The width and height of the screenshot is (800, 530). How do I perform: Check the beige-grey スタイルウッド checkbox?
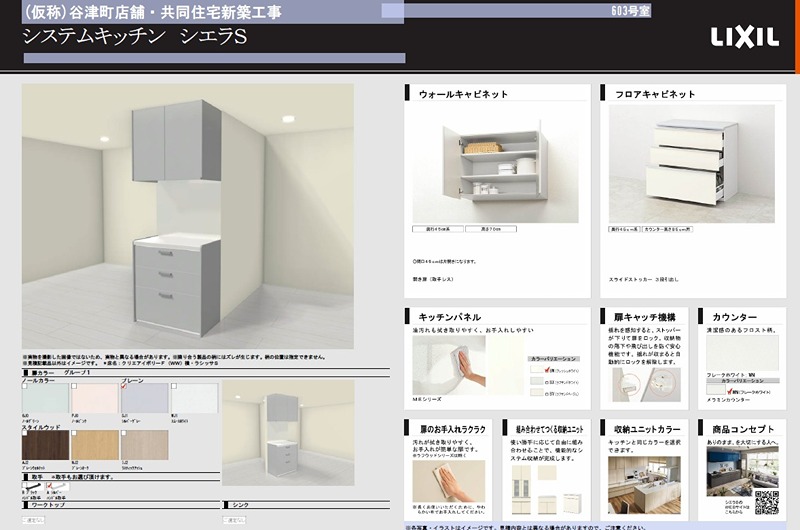click(124, 433)
